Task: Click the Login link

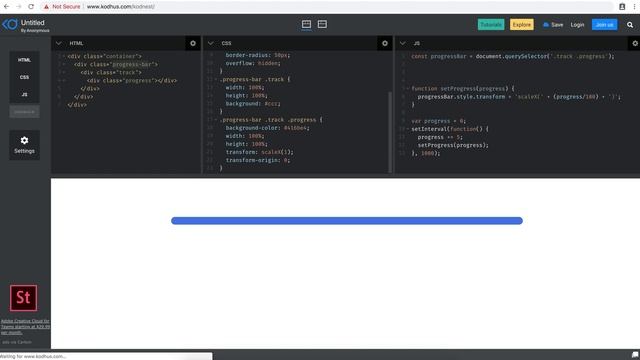Action: (x=577, y=25)
